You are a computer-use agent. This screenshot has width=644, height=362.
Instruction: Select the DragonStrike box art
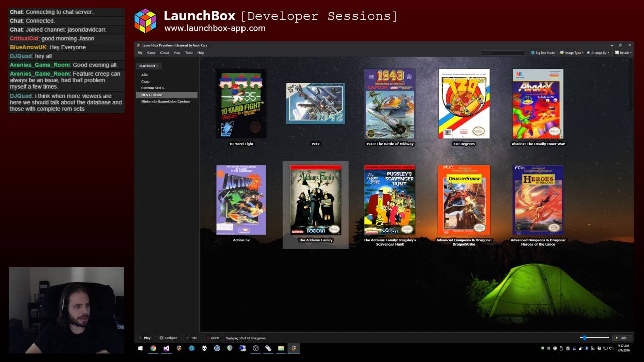464,200
